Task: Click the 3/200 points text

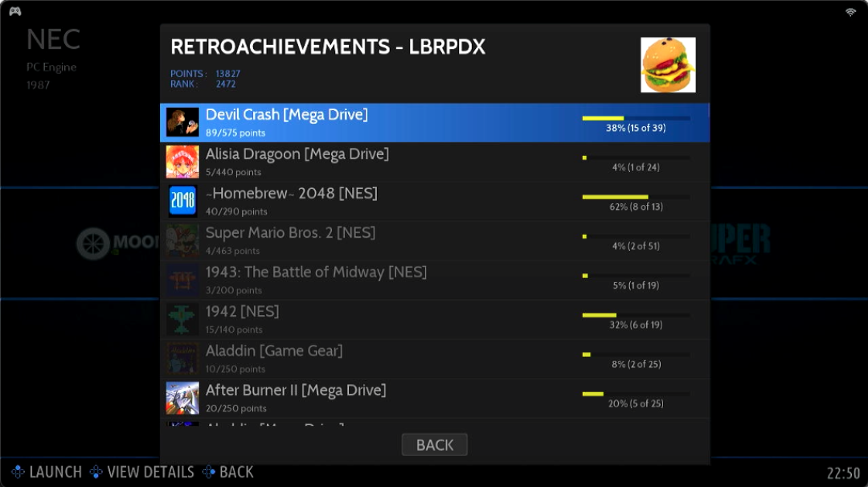Action: [x=234, y=290]
